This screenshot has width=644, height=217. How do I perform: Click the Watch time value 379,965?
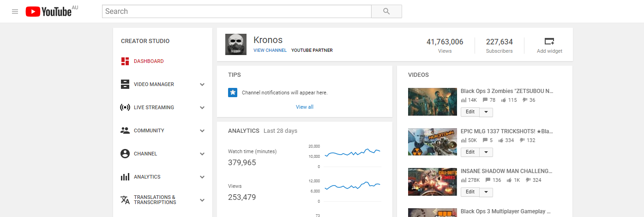coord(242,163)
